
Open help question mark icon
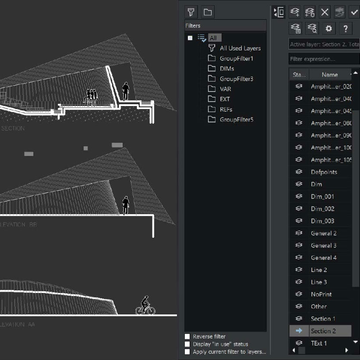(x=345, y=28)
